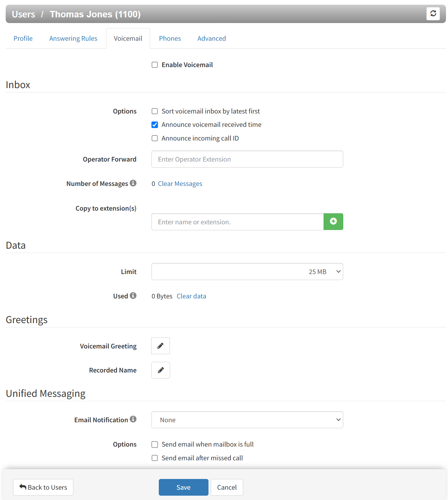Click the info icon beside Email Notification
The width and height of the screenshot is (448, 500).
133,419
